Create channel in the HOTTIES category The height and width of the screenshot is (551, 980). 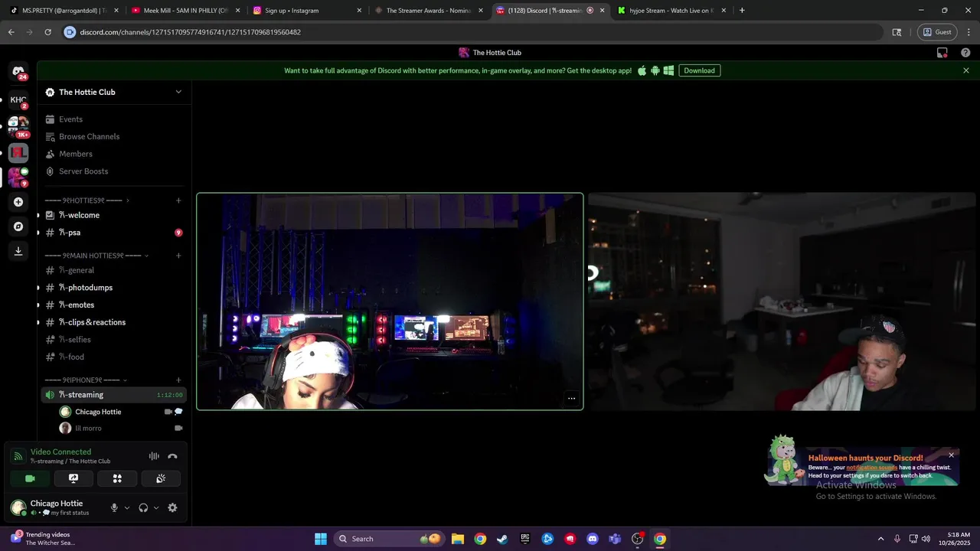[x=178, y=201]
